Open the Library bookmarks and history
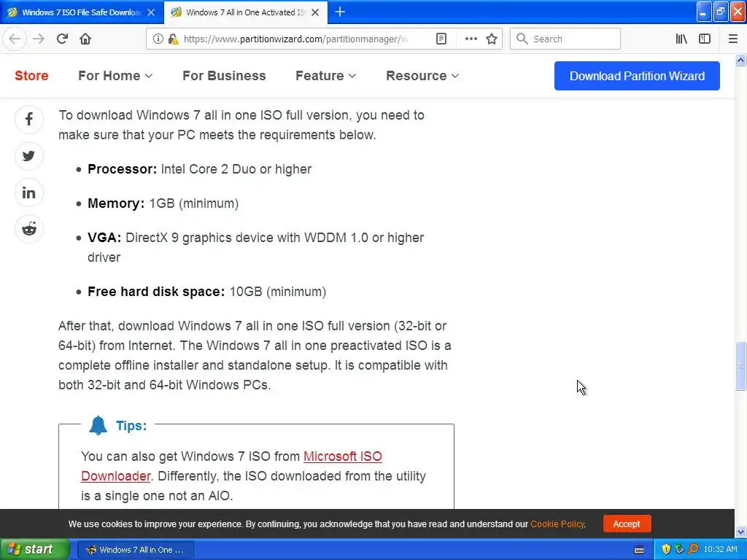747x560 pixels. 681,39
